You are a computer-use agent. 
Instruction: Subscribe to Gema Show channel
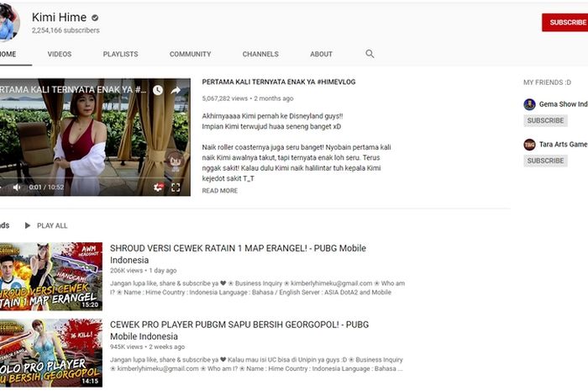(545, 120)
